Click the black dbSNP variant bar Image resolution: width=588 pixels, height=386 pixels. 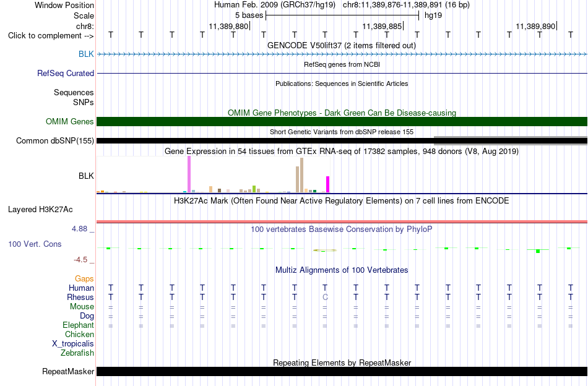click(265, 141)
